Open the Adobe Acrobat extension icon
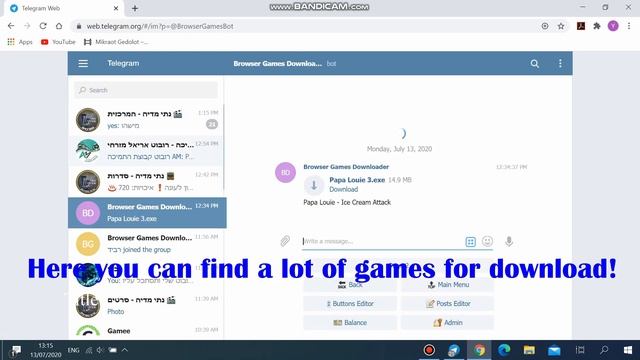Screen dimensions: 640x360 (x=581, y=26)
